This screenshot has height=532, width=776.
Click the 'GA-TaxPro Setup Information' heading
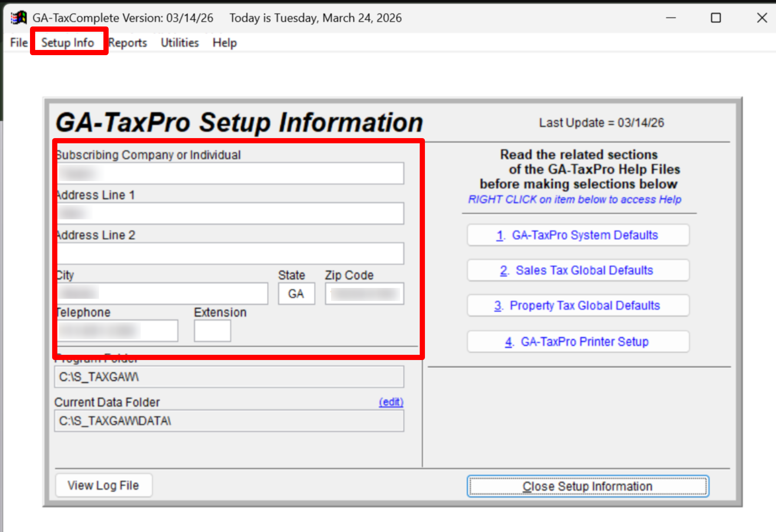pyautogui.click(x=239, y=122)
